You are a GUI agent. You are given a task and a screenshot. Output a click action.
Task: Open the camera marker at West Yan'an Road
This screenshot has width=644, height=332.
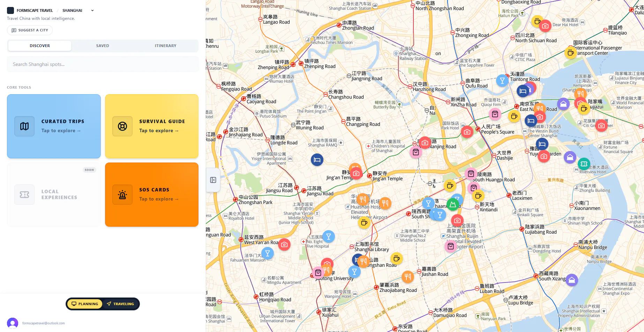(x=284, y=245)
